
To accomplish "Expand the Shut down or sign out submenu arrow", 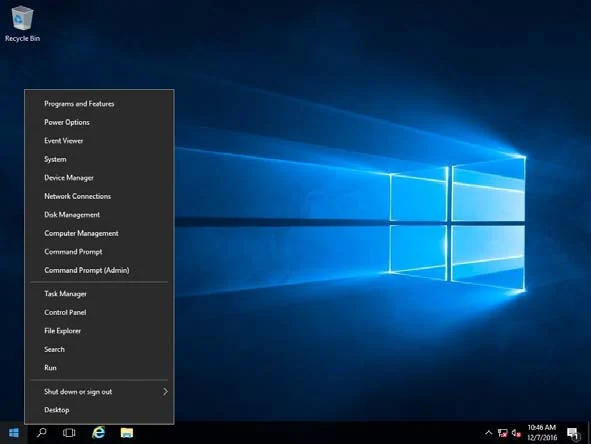I will pyautogui.click(x=165, y=392).
